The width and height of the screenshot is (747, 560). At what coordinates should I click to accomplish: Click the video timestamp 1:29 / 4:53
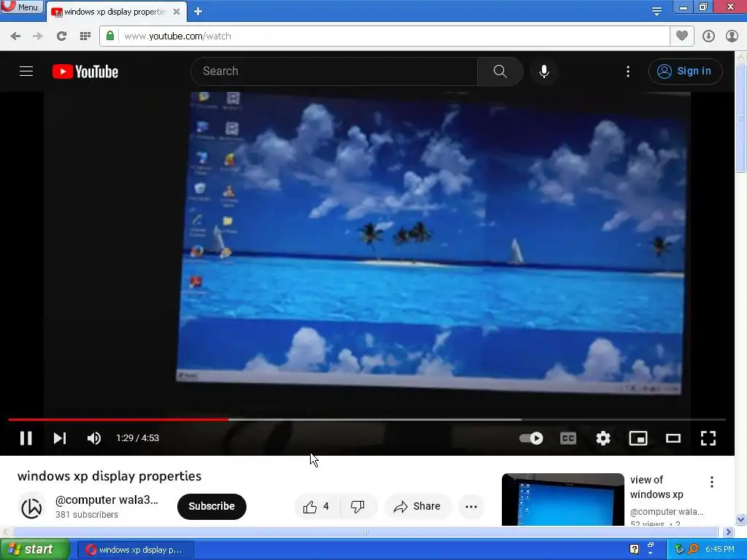tap(138, 438)
